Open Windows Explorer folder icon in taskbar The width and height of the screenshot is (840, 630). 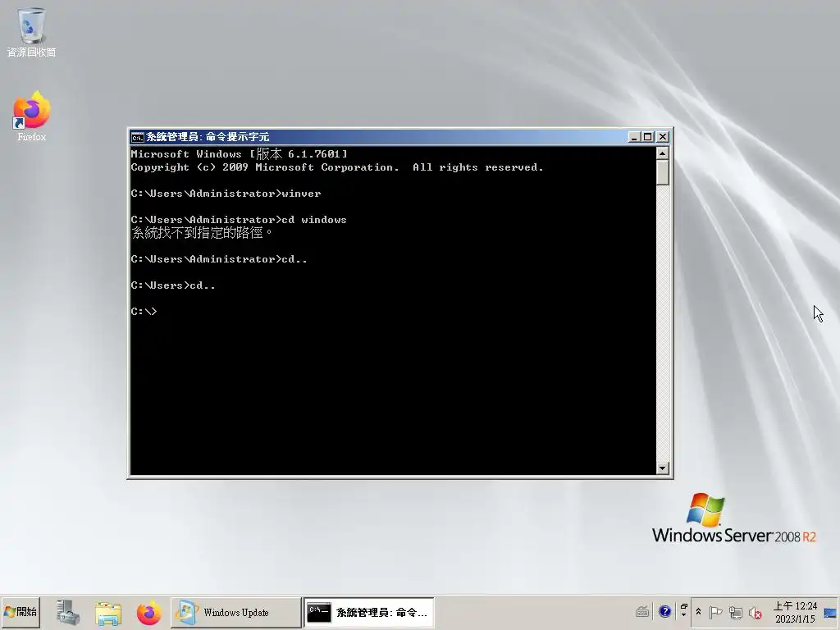[108, 612]
